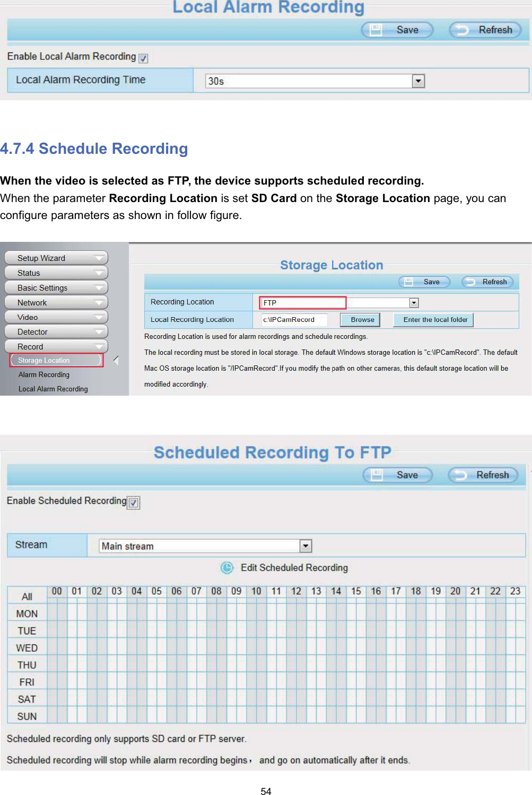532x795 pixels.
Task: Save the Local Alarm Recording settings
Action: point(397,30)
